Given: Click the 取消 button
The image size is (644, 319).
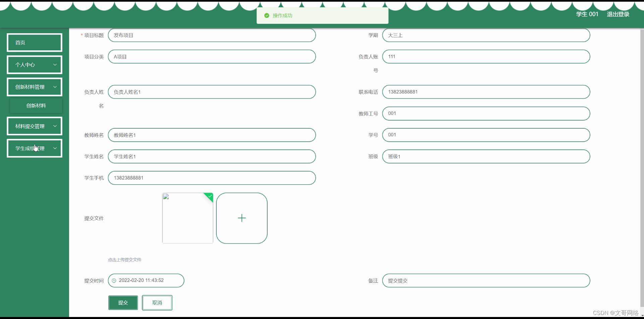Looking at the screenshot, I should 157,303.
